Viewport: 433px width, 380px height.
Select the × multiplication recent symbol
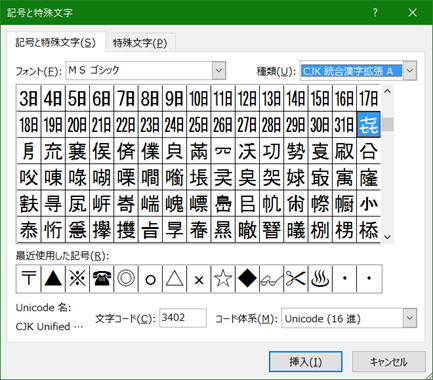(x=199, y=279)
